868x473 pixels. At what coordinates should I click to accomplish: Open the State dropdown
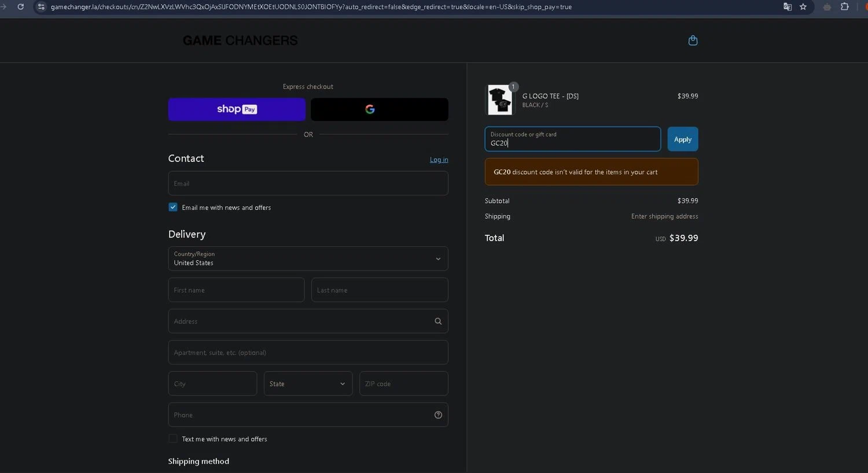click(x=308, y=384)
